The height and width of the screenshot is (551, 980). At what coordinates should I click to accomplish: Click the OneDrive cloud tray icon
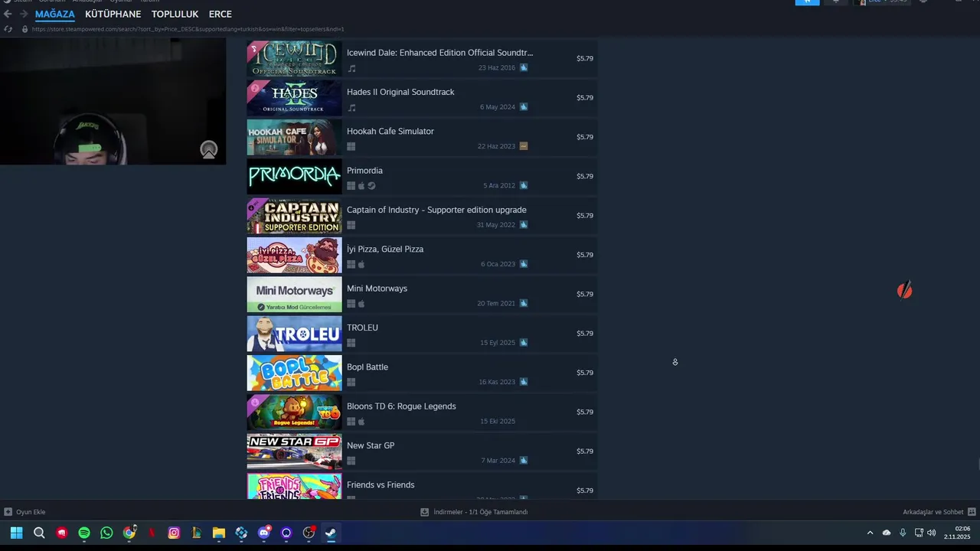click(x=887, y=533)
